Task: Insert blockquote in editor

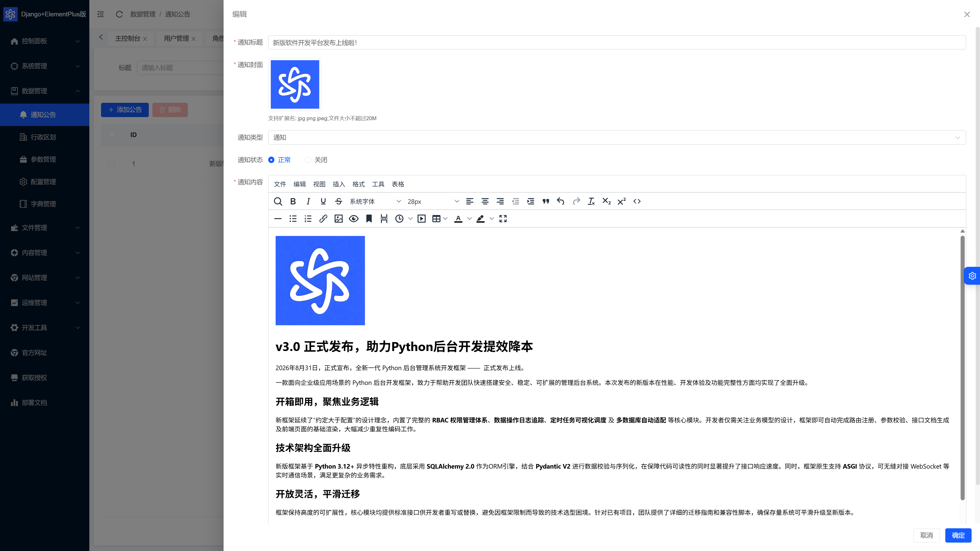Action: pos(546,202)
